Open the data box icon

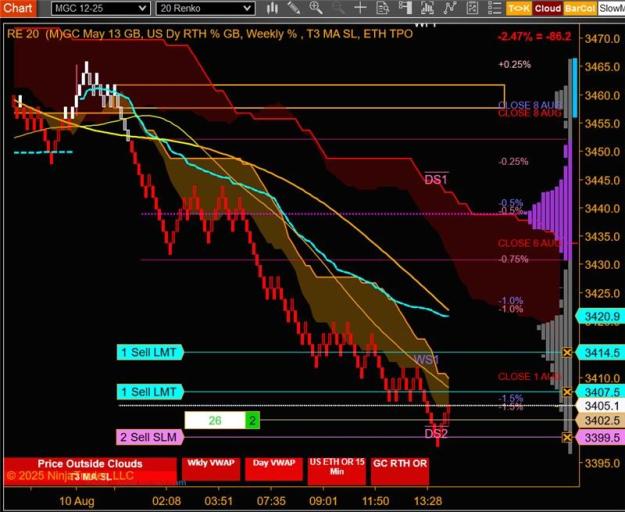click(x=383, y=8)
